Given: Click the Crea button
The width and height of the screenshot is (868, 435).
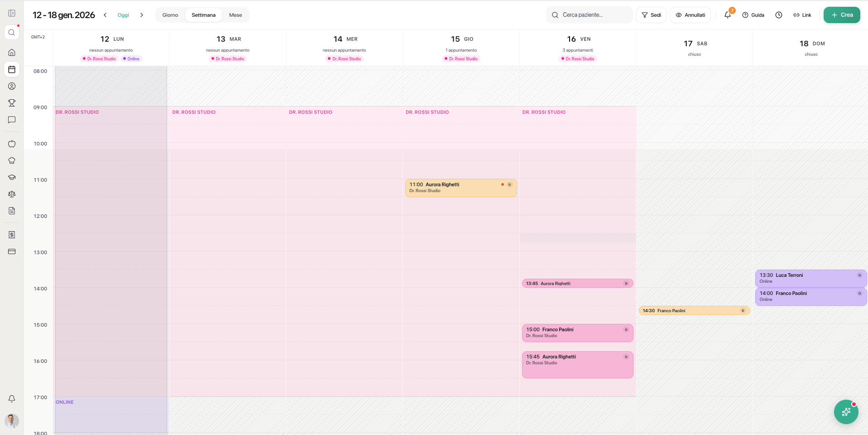Looking at the screenshot, I should (x=842, y=15).
